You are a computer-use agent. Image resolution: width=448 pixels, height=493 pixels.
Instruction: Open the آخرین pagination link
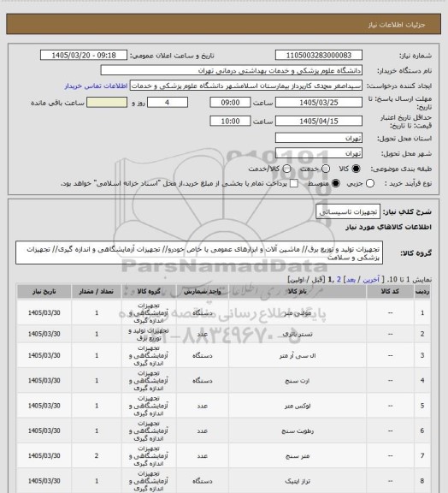[371, 280]
